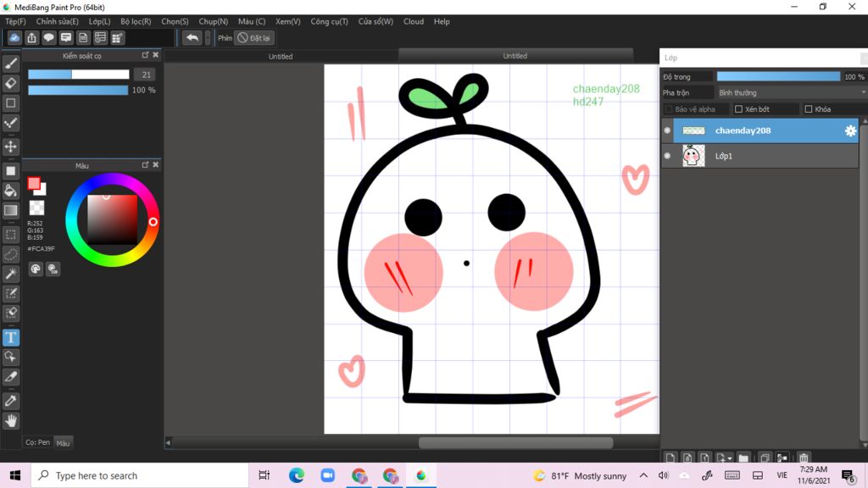Click the brush size value field 21

[x=146, y=75]
